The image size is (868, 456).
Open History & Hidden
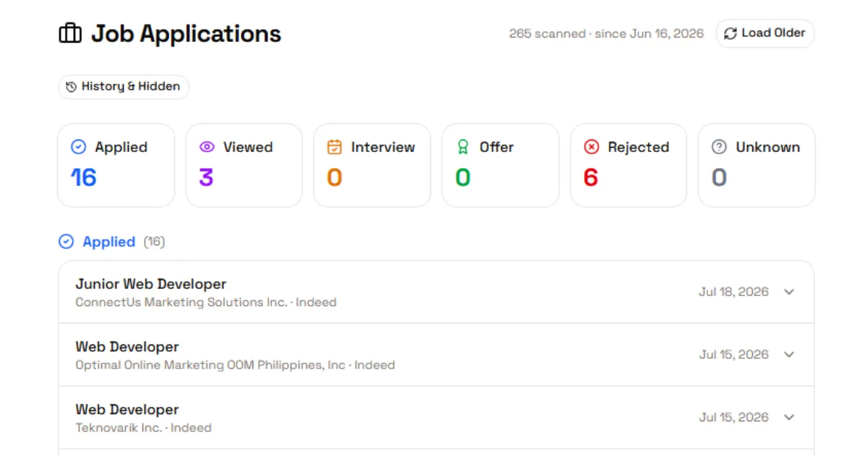124,87
